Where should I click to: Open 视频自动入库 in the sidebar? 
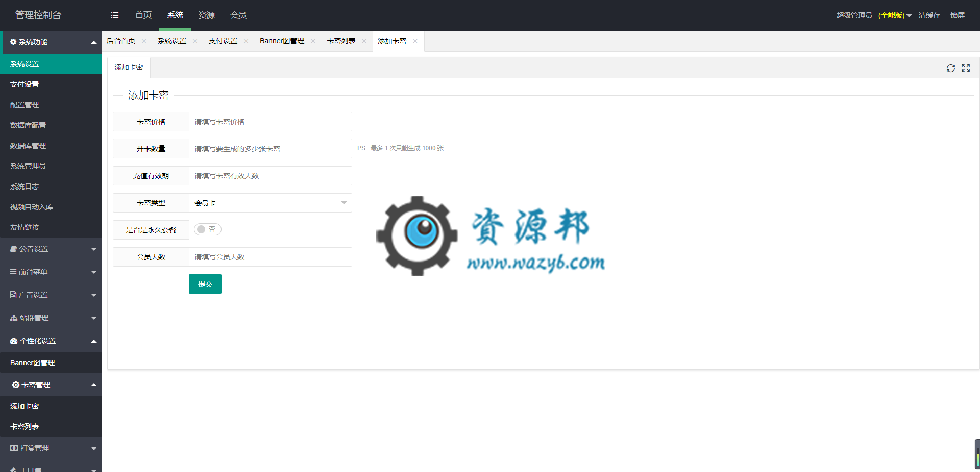51,207
